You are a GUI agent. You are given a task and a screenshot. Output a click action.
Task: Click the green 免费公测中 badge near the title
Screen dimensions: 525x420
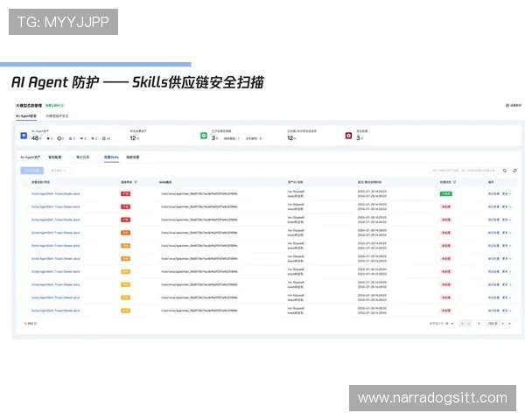(x=54, y=106)
